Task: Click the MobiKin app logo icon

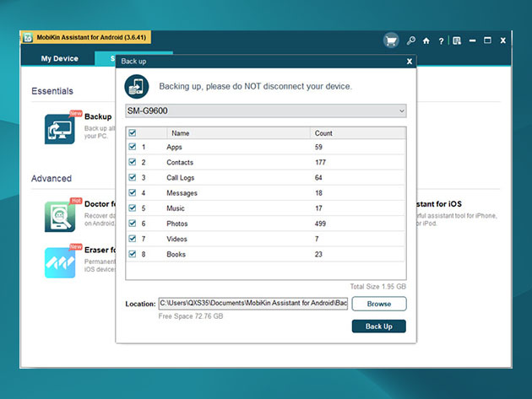Action: click(28, 37)
